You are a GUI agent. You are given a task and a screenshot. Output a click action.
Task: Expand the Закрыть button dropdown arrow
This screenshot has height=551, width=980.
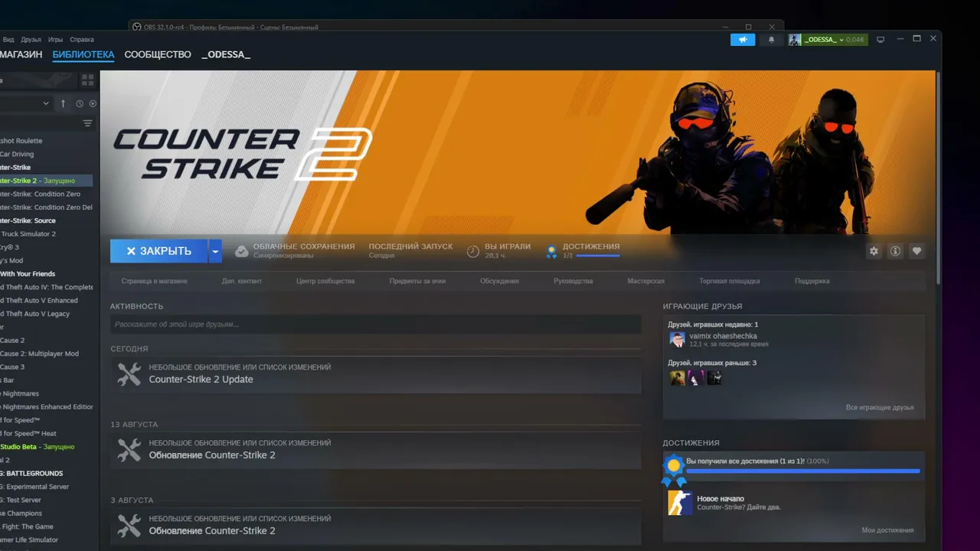(215, 251)
